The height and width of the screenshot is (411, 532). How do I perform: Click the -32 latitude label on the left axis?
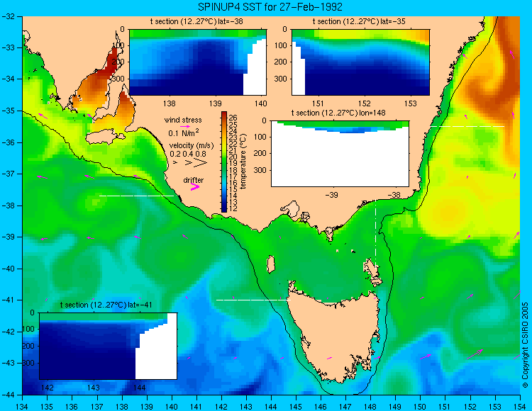8,16
